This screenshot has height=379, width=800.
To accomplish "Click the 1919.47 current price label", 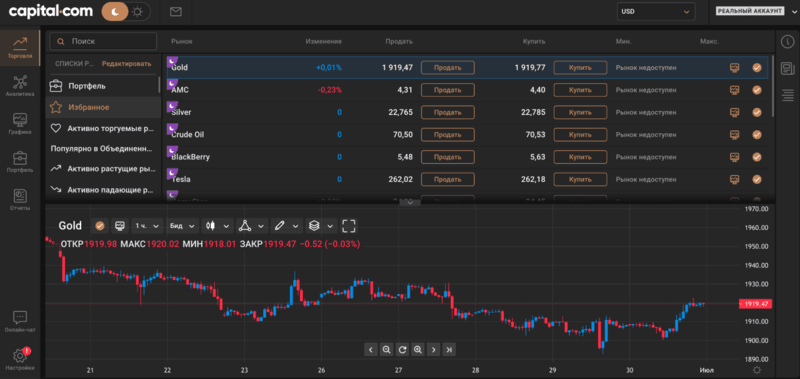I will 756,304.
